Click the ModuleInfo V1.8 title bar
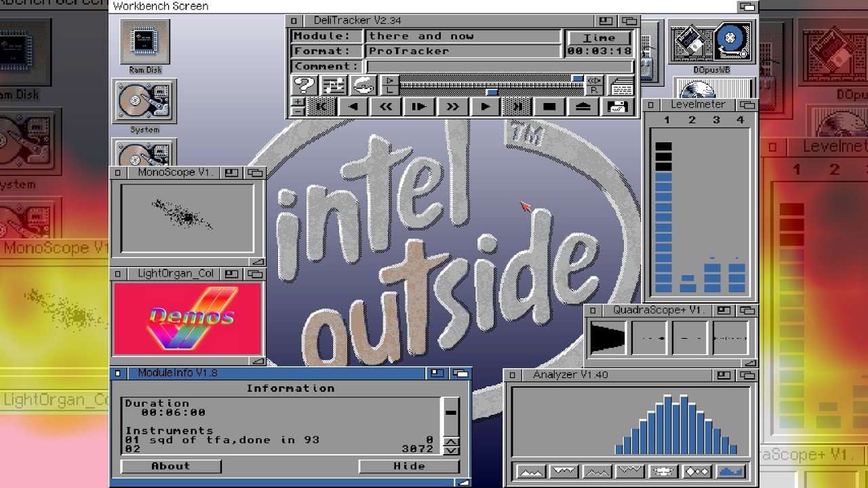The height and width of the screenshot is (488, 868). coord(276,373)
